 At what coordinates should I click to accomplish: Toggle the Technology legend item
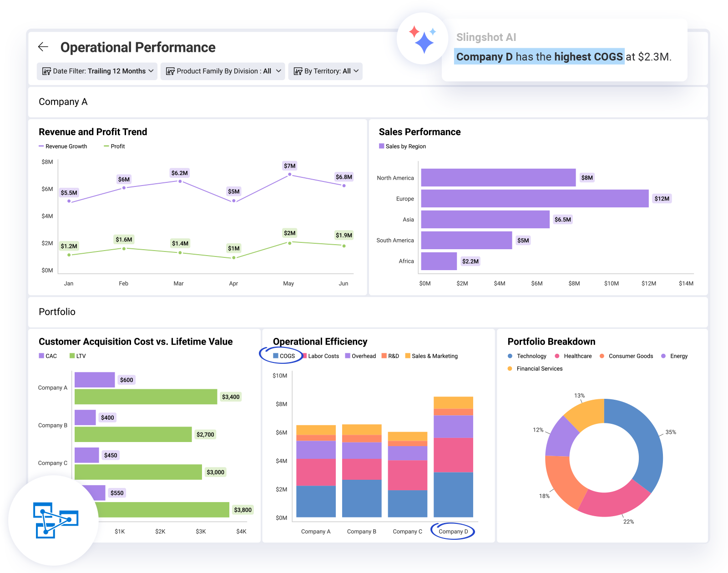pyautogui.click(x=527, y=356)
